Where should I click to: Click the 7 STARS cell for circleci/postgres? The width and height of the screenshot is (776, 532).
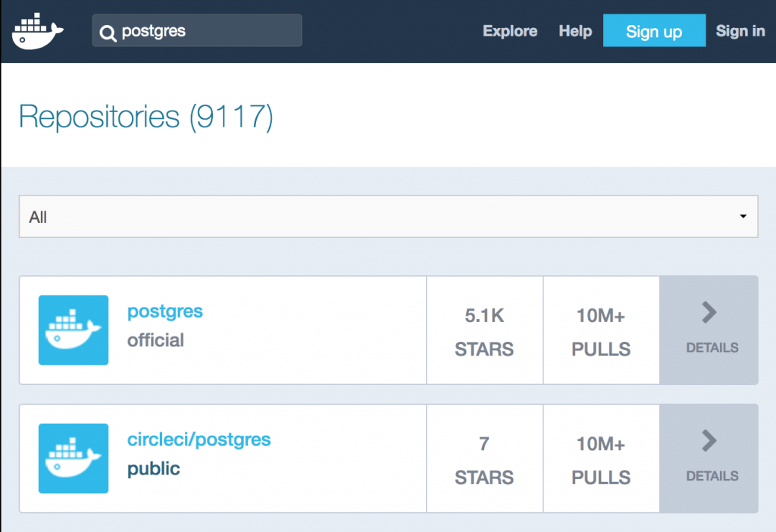(484, 458)
